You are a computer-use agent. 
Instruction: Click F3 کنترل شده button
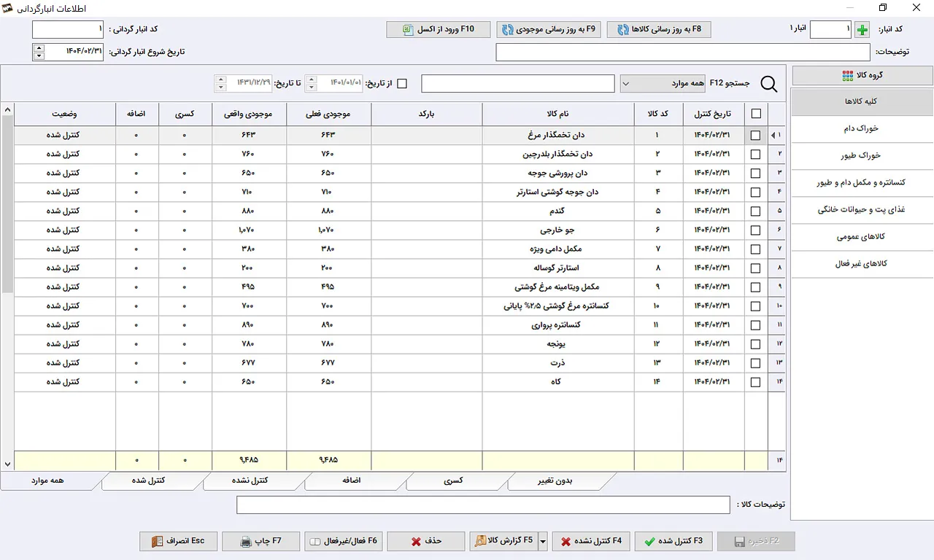pos(674,541)
